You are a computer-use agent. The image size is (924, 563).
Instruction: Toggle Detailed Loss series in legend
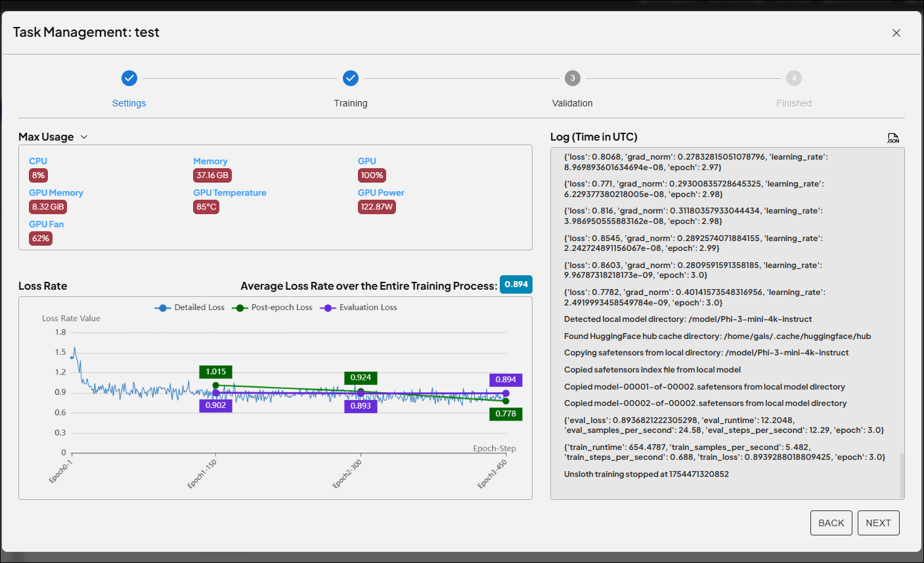coord(190,307)
